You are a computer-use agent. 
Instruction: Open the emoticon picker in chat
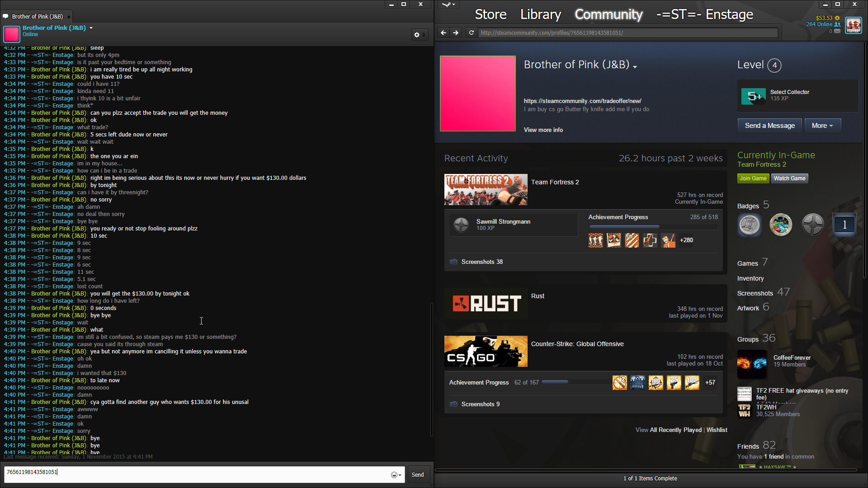[x=395, y=475]
